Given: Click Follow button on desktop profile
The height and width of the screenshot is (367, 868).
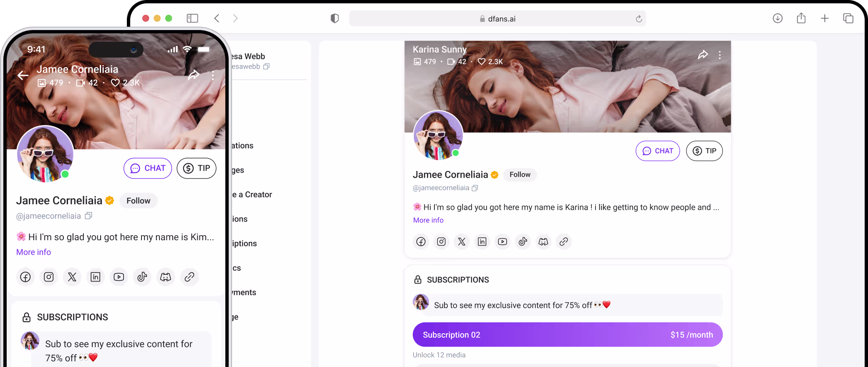Looking at the screenshot, I should click(520, 175).
